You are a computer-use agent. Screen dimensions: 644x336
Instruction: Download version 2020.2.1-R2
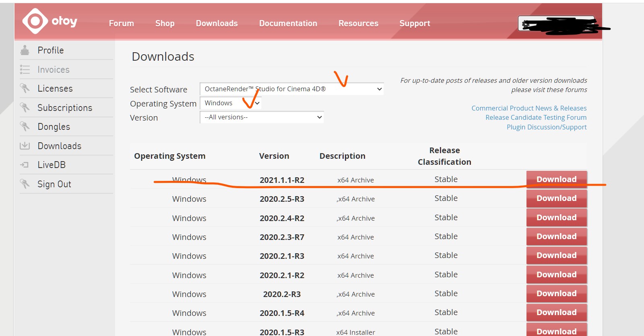(x=557, y=275)
